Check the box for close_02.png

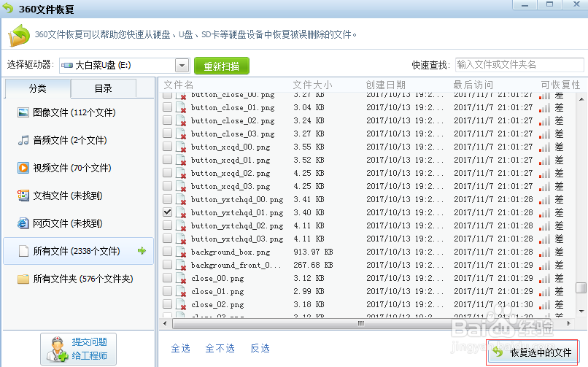pyautogui.click(x=167, y=304)
